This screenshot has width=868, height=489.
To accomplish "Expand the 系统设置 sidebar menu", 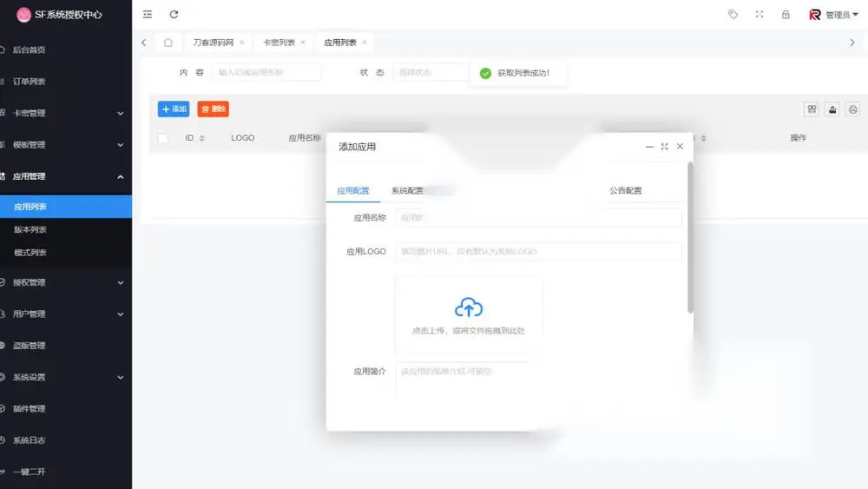I will (x=66, y=377).
